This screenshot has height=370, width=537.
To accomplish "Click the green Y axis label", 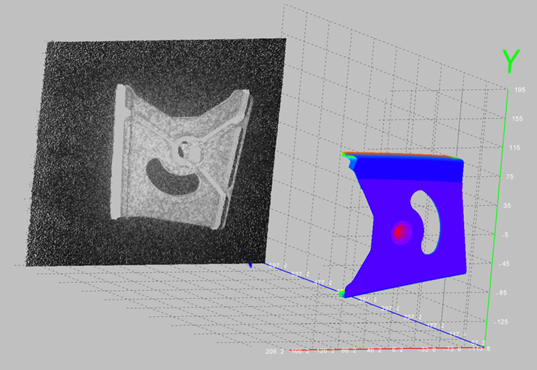I will point(511,61).
